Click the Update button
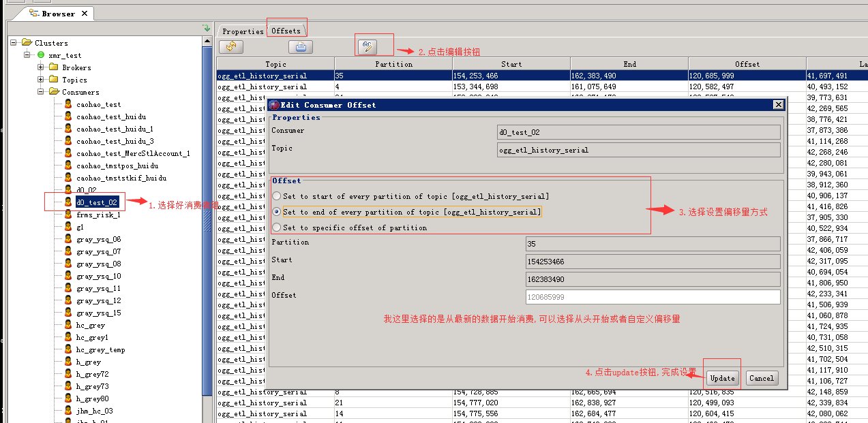Image resolution: width=868 pixels, height=423 pixels. pyautogui.click(x=723, y=378)
